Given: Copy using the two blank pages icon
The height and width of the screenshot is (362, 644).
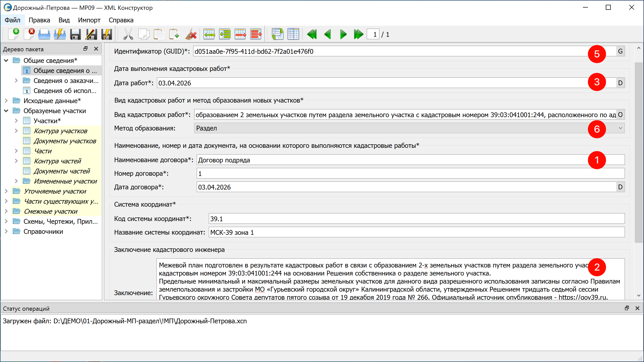Looking at the screenshot, I should pos(144,34).
